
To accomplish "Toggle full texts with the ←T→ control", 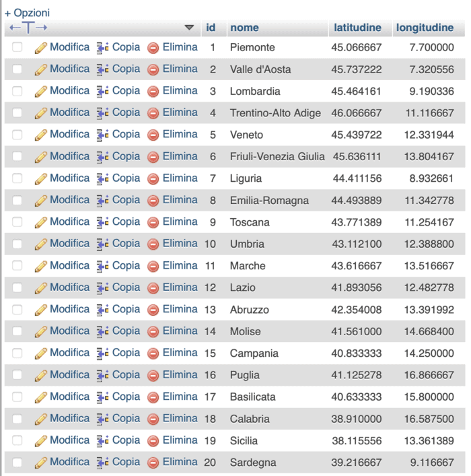I will point(28,28).
